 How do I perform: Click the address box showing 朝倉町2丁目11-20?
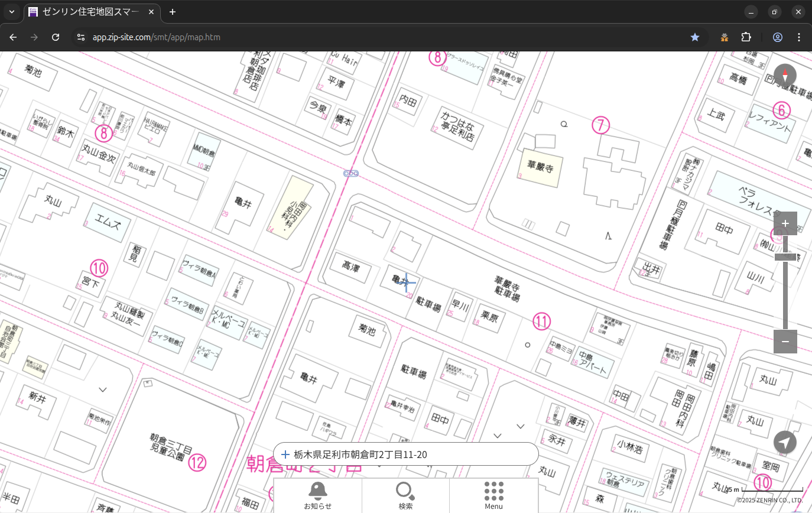coord(405,454)
